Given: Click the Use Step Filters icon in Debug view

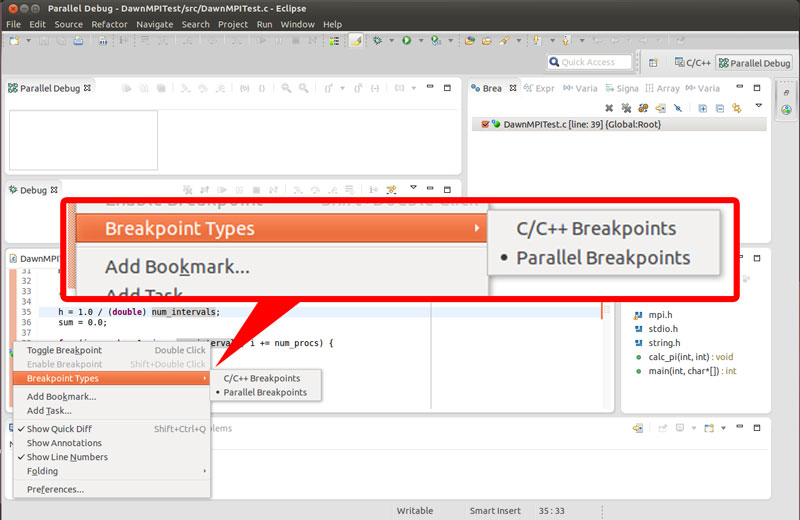Looking at the screenshot, I should 391,190.
